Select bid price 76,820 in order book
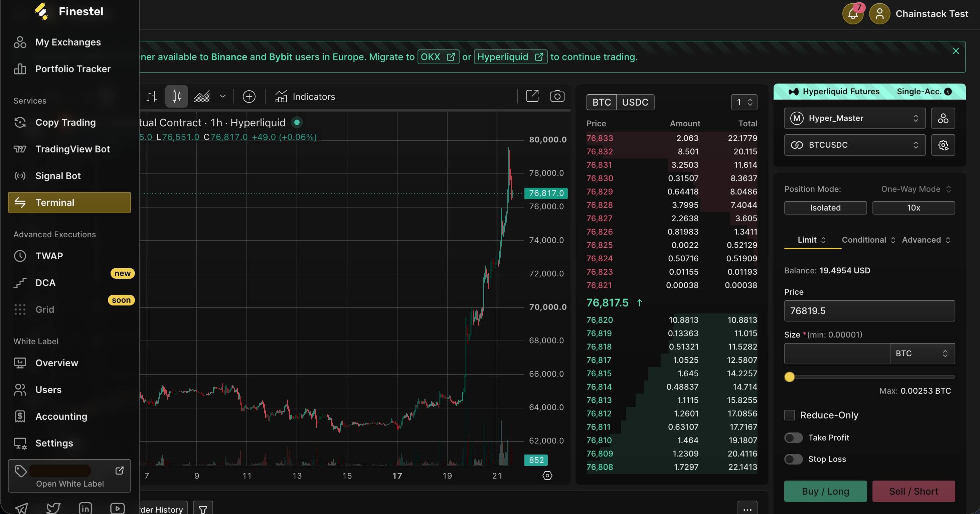The image size is (980, 514). pyautogui.click(x=600, y=320)
